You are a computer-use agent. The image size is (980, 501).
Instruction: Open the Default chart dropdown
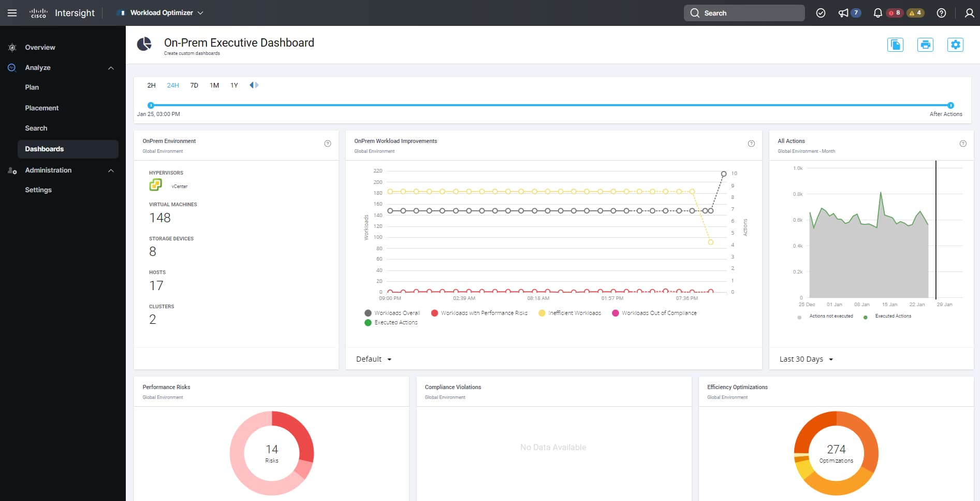[374, 359]
